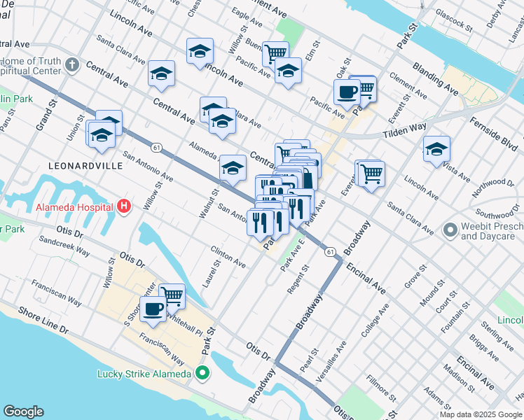Click the Park Ave E street label
This screenshot has height=420, width=524.
(293, 255)
